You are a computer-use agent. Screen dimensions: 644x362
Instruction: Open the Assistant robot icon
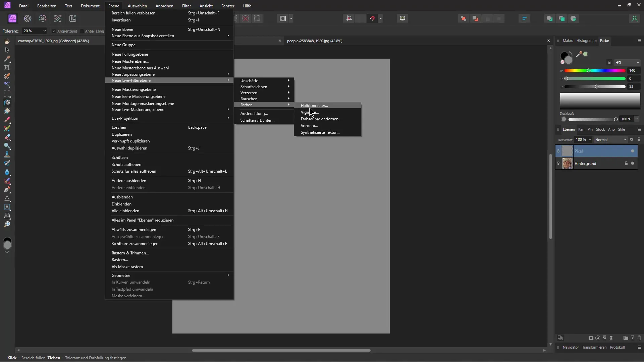pyautogui.click(x=402, y=18)
